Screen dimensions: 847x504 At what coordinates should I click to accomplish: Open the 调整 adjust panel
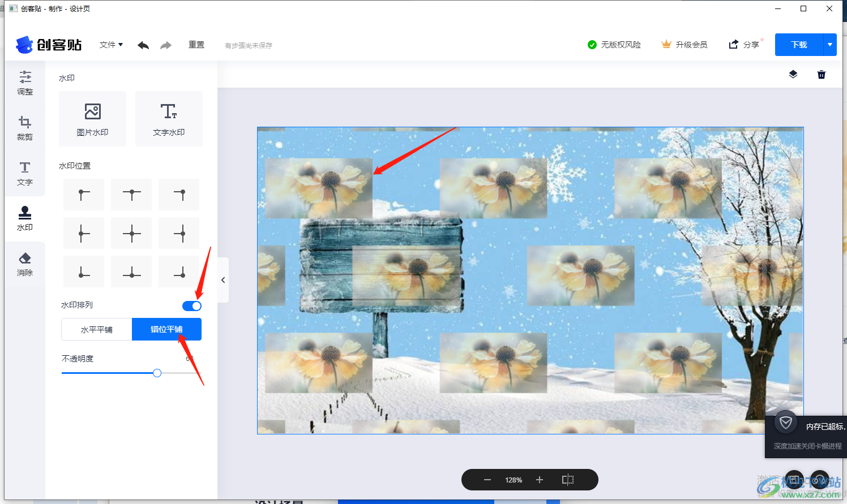[25, 83]
